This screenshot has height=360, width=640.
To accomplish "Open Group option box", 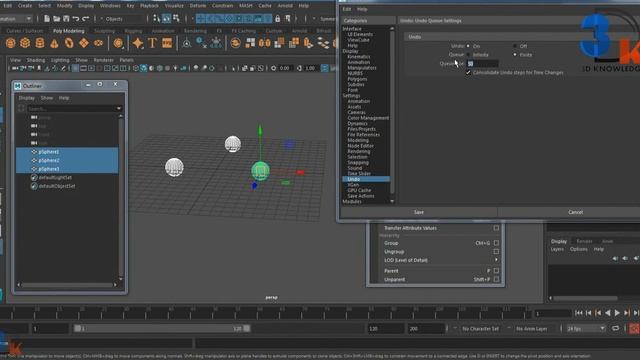I will click(x=496, y=243).
